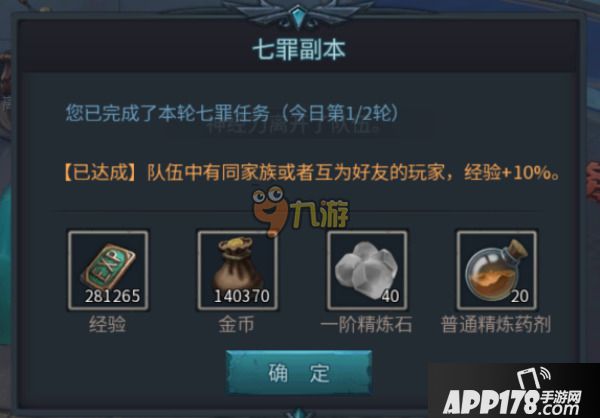
Task: Click the 九游 watermark logo
Action: click(x=301, y=211)
